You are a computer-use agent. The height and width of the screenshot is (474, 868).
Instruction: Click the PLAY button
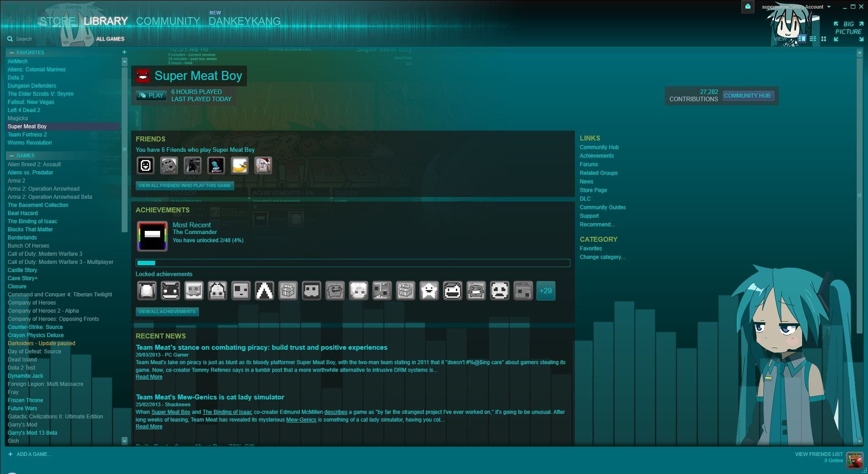pos(151,95)
